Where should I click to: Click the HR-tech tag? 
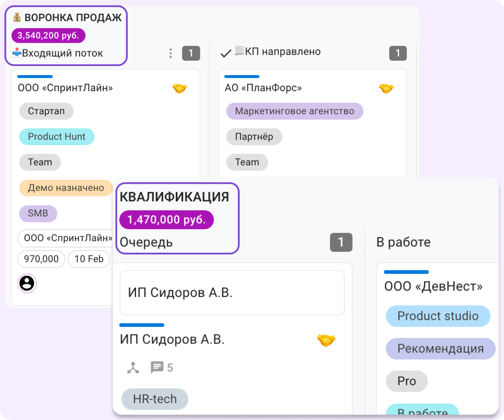coord(154,399)
